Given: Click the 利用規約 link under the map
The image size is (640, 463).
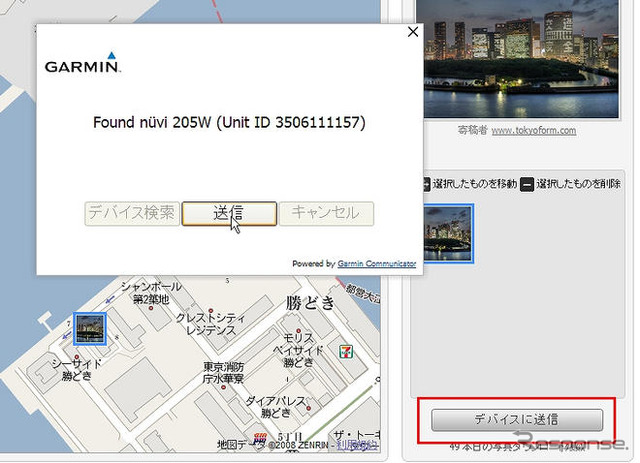Looking at the screenshot, I should [357, 445].
